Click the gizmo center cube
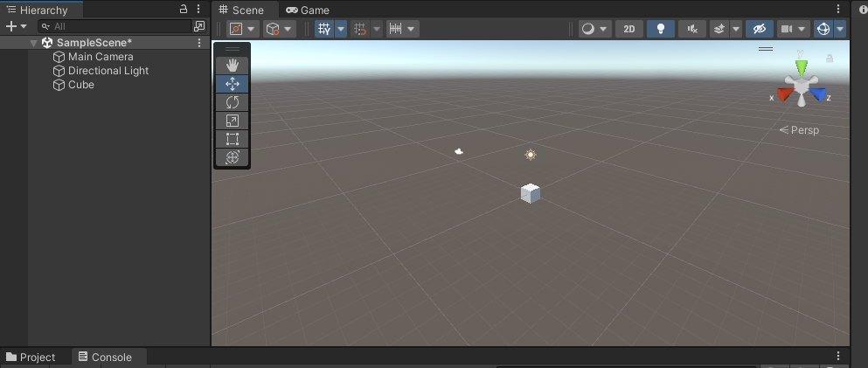The image size is (868, 368). pyautogui.click(x=802, y=87)
